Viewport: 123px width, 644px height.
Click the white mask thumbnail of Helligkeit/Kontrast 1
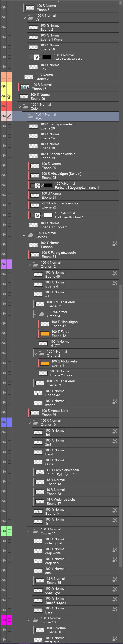pyautogui.click(x=48, y=215)
